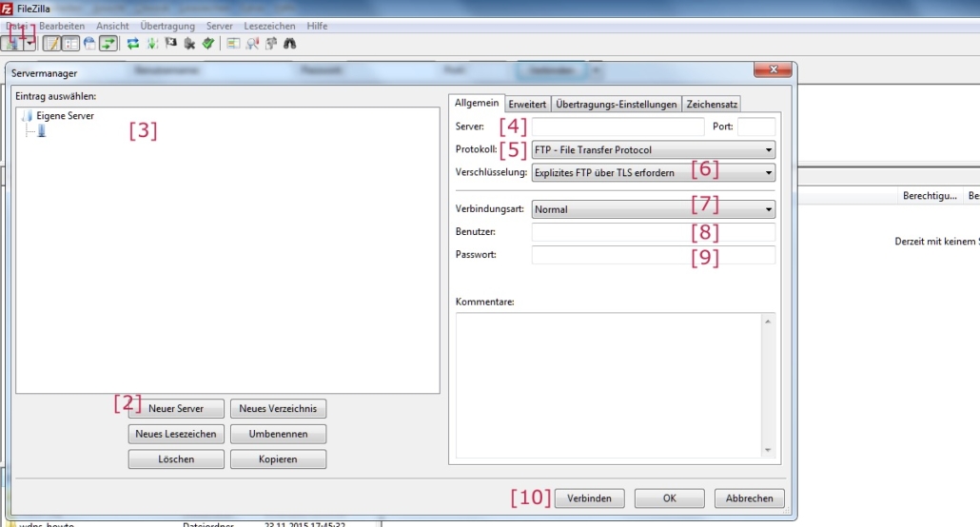
Task: Switch to the Übertragungs-Einstellungen tab
Action: click(617, 105)
